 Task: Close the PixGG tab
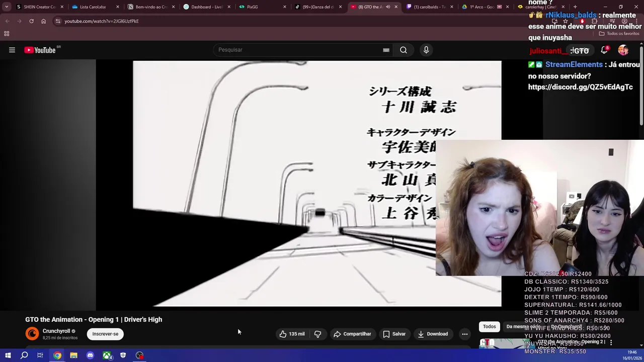285,7
